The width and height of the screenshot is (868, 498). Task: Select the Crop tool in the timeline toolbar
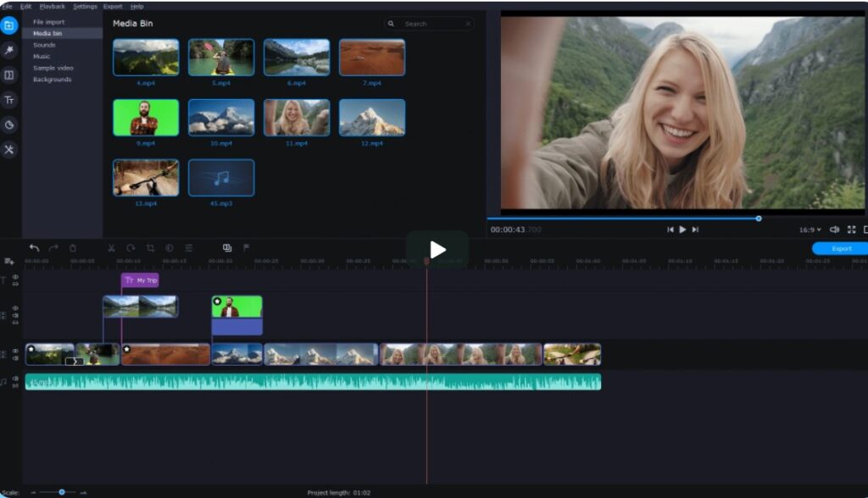[150, 248]
